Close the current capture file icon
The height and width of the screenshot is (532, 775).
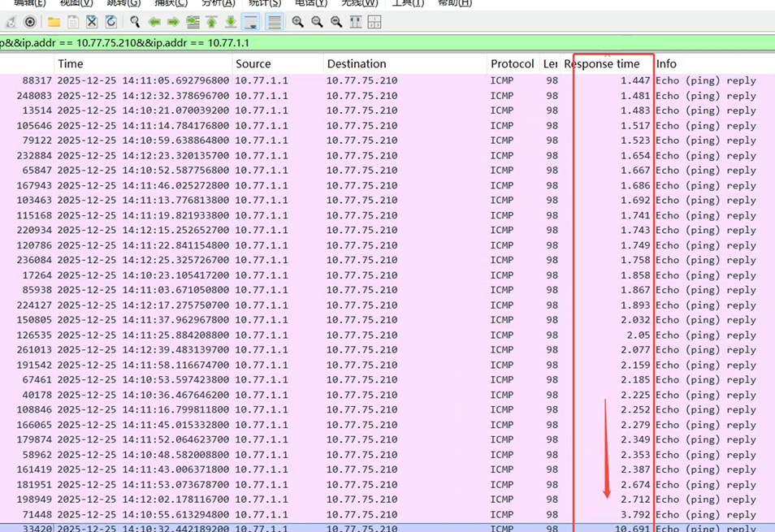92,22
